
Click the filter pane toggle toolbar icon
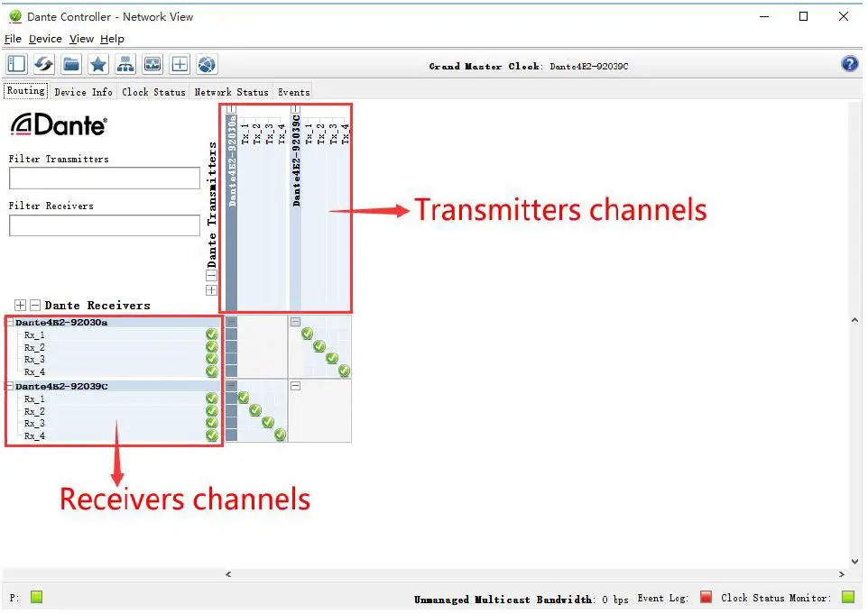tap(16, 64)
